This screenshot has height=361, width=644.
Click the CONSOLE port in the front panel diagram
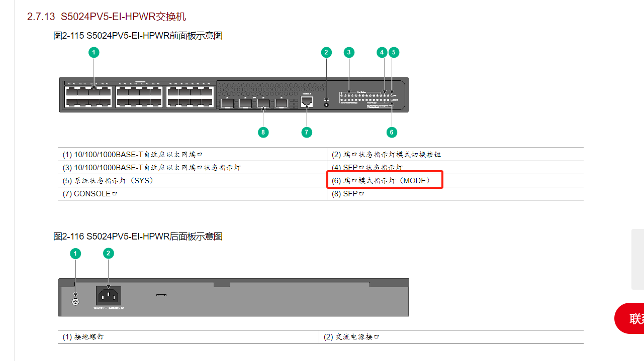click(x=307, y=101)
